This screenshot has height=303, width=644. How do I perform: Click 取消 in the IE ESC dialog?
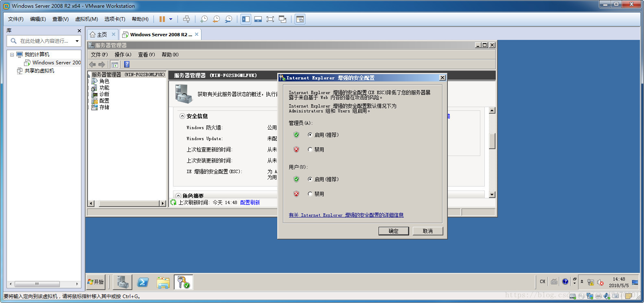[428, 231]
